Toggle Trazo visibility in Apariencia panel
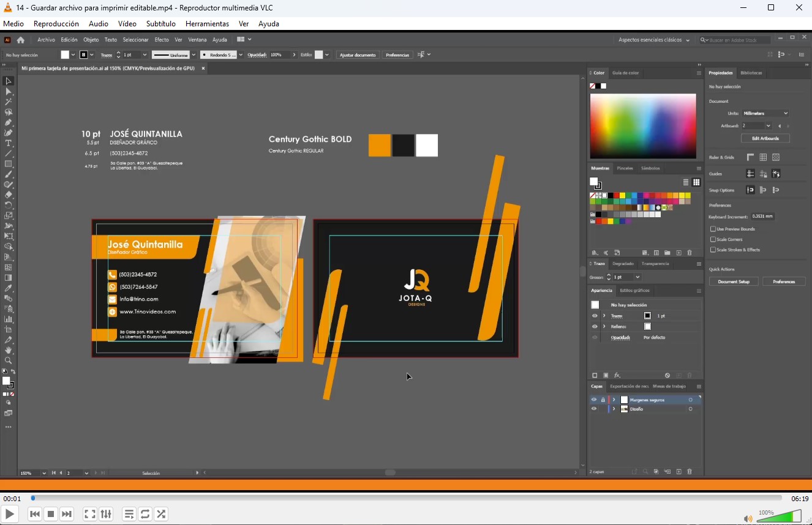 595,316
